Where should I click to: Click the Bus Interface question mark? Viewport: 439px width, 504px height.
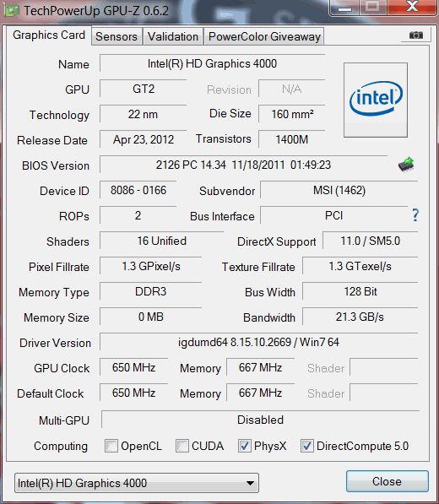click(415, 215)
